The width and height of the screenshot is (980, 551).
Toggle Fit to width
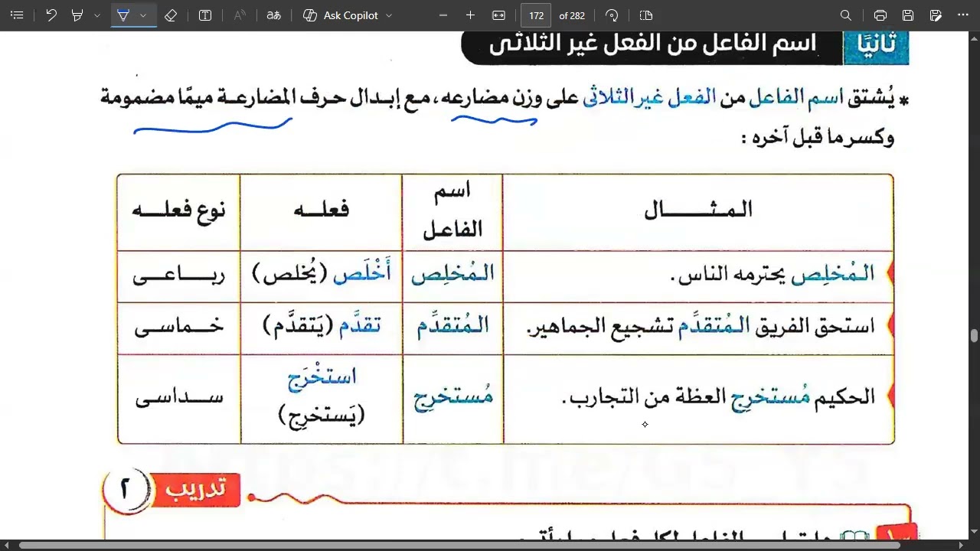click(x=498, y=15)
